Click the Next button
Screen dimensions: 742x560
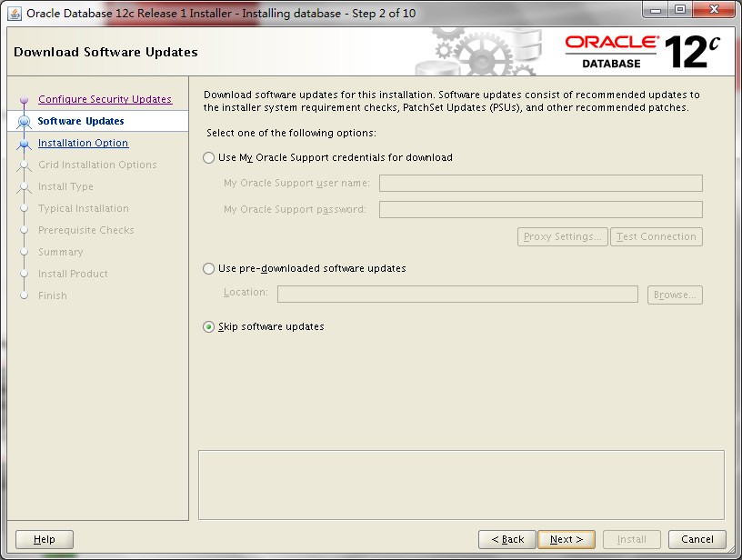[x=566, y=539]
